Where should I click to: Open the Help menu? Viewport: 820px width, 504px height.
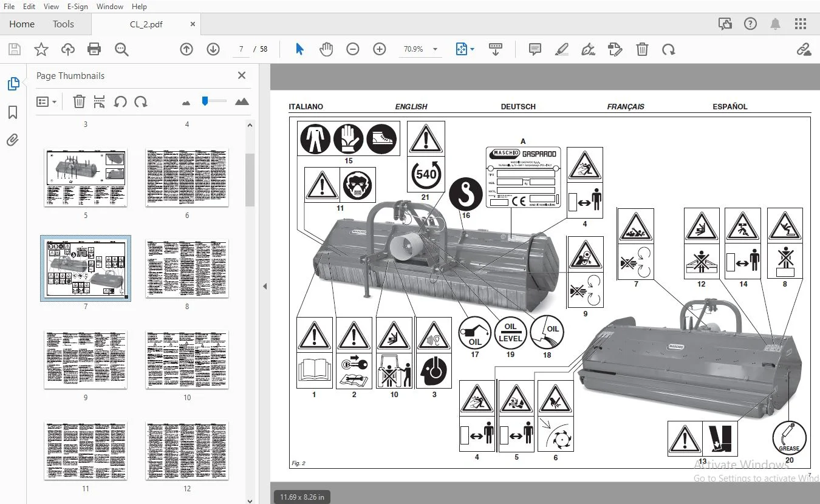pyautogui.click(x=139, y=7)
